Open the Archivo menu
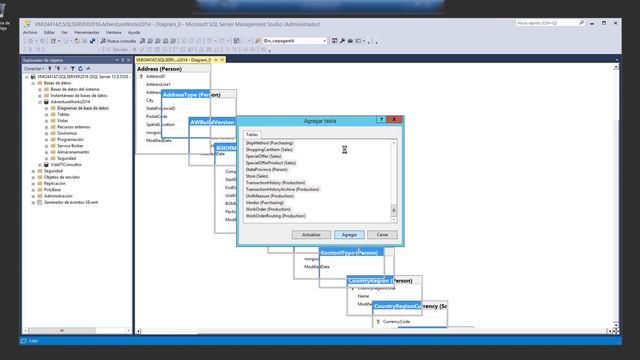Viewport: 640px width, 360px height. coord(30,32)
